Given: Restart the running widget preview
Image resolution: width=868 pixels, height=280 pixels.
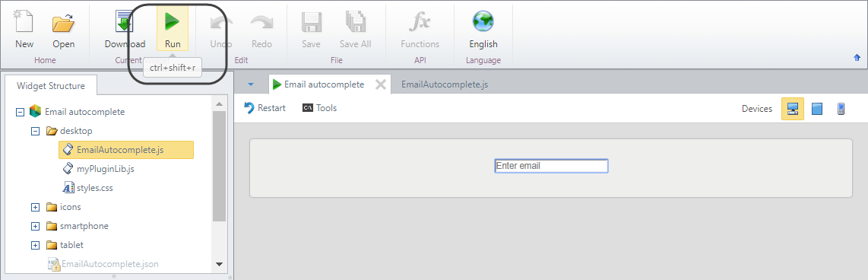Looking at the screenshot, I should (265, 108).
